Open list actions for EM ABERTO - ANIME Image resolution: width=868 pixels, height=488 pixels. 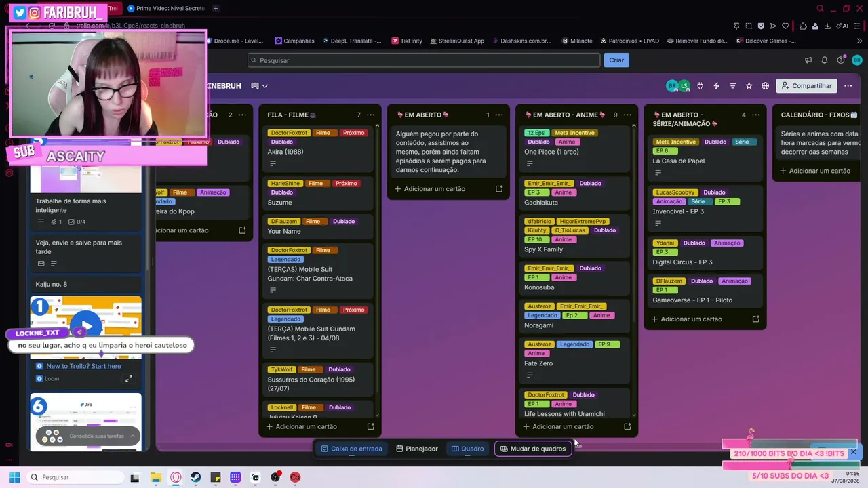pyautogui.click(x=627, y=115)
